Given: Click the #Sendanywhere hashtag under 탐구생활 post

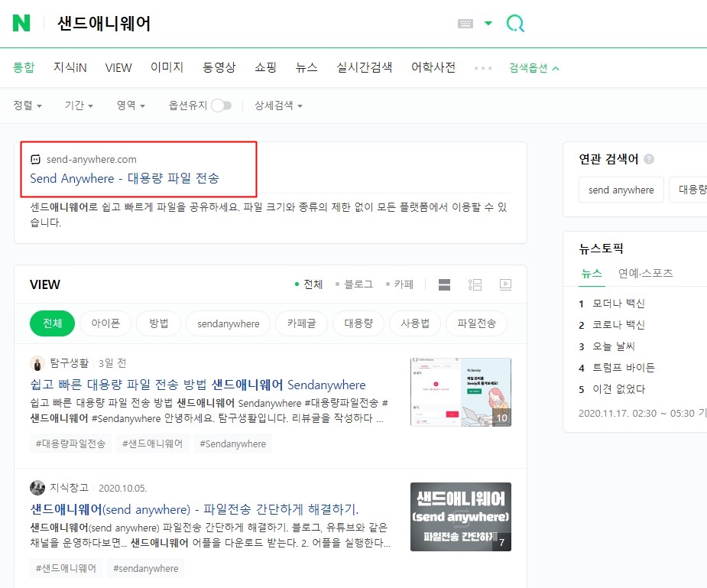Looking at the screenshot, I should [x=232, y=443].
